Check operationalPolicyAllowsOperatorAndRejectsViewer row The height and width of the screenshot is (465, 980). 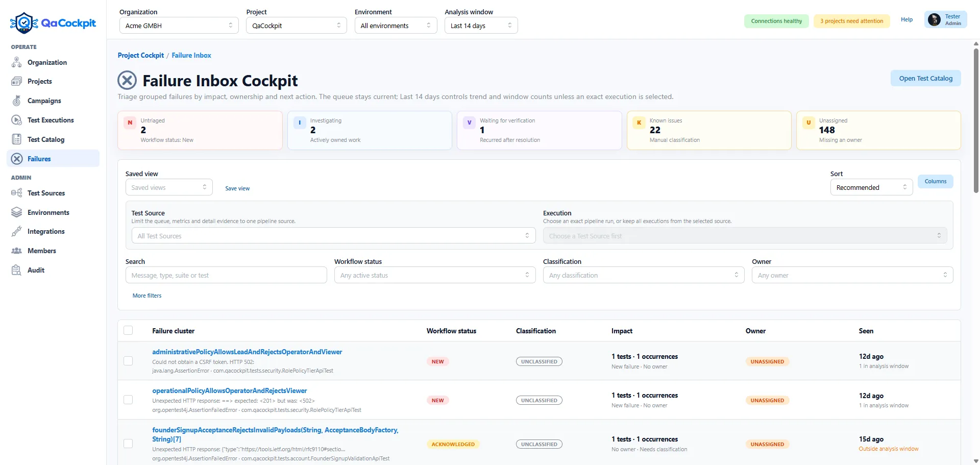[128, 400]
